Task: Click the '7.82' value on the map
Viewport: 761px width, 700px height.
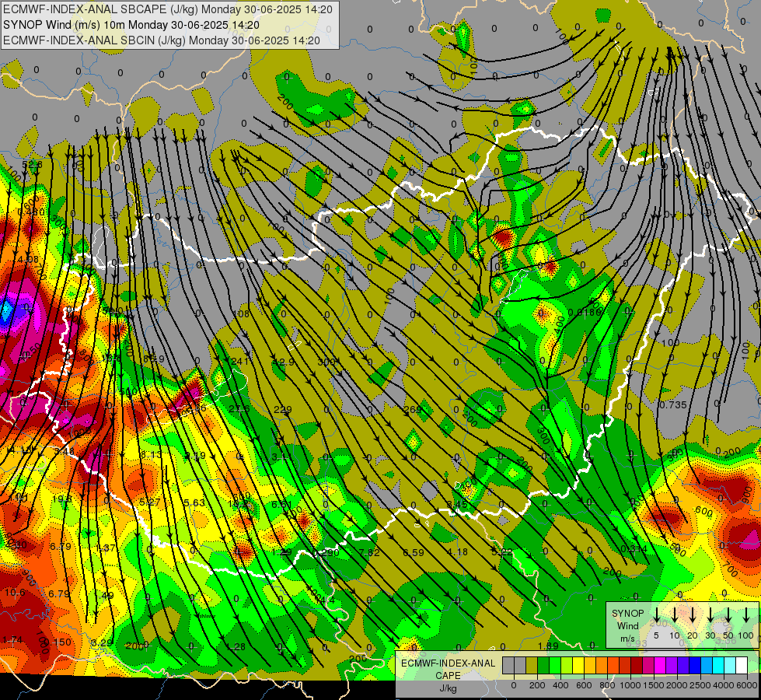Action: tap(369, 552)
